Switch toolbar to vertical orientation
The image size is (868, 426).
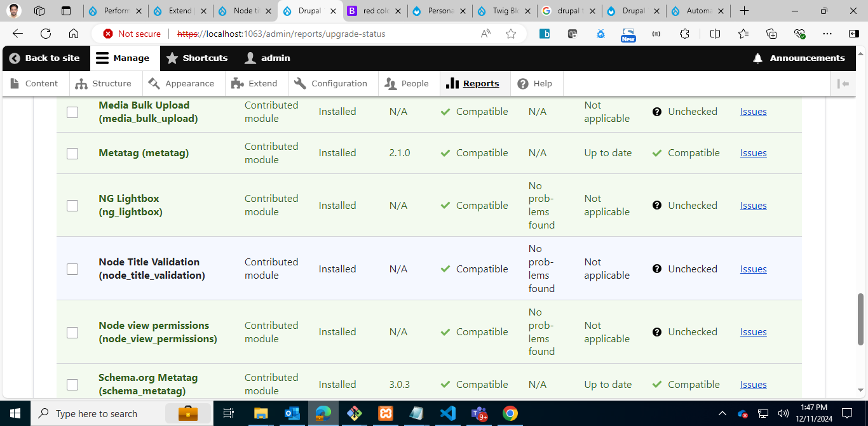(843, 83)
